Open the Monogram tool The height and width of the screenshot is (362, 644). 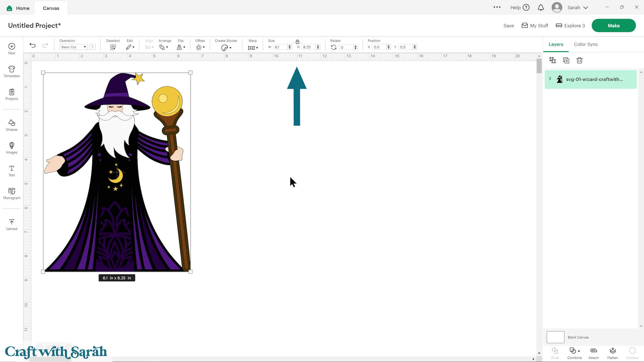click(11, 193)
